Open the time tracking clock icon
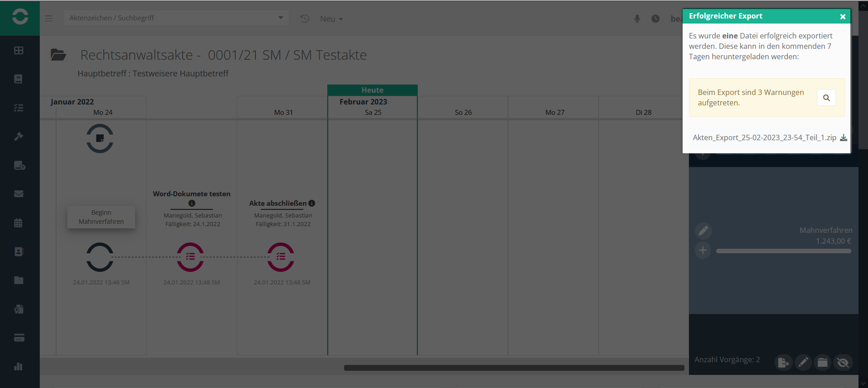The image size is (868, 388). click(x=655, y=19)
